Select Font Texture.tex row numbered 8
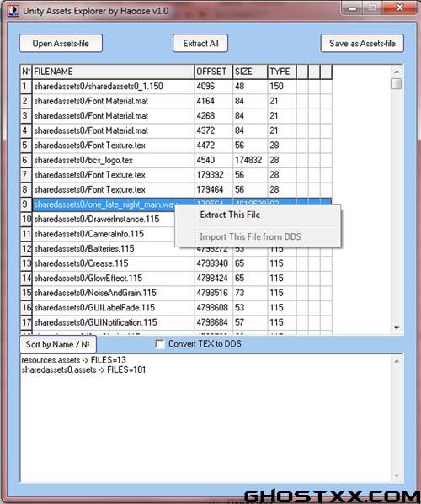 [x=176, y=189]
